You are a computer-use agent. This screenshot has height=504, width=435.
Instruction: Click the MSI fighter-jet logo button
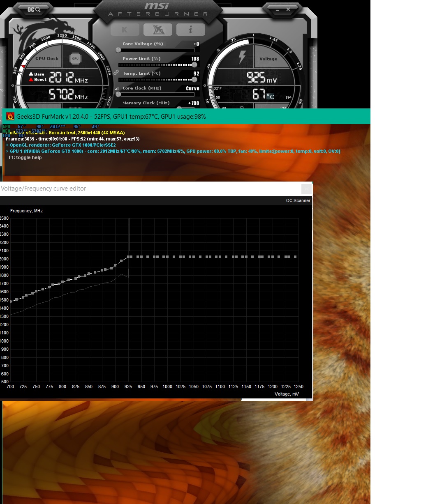tap(158, 30)
